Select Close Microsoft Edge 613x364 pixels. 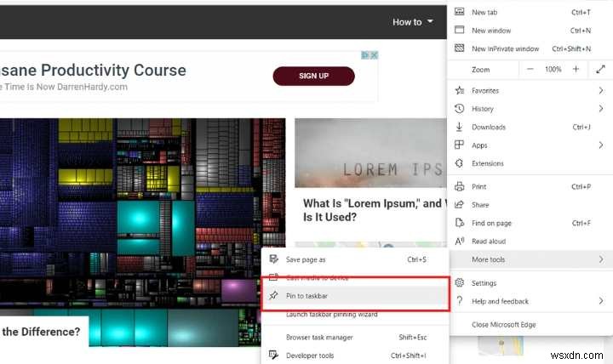coord(530,325)
